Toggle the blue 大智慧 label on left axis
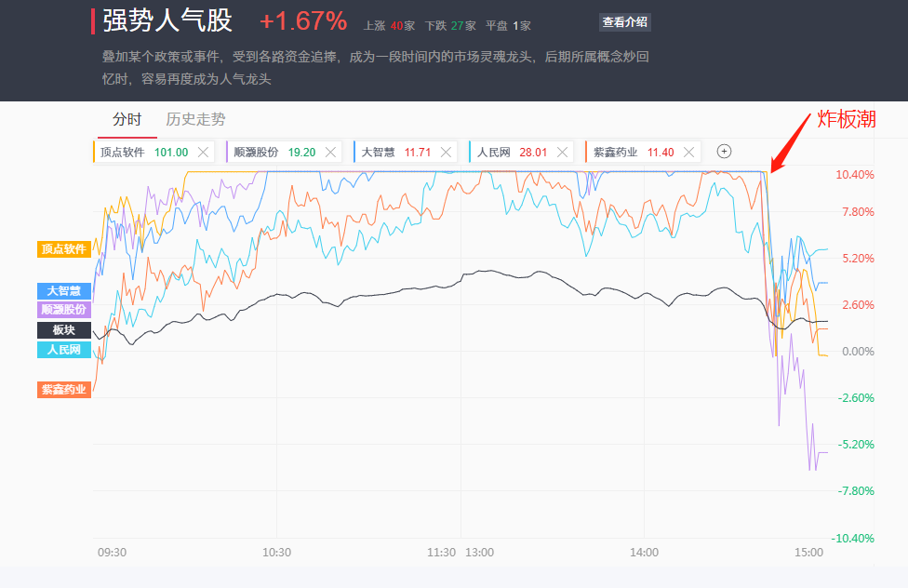Image resolution: width=908 pixels, height=588 pixels. [x=64, y=291]
